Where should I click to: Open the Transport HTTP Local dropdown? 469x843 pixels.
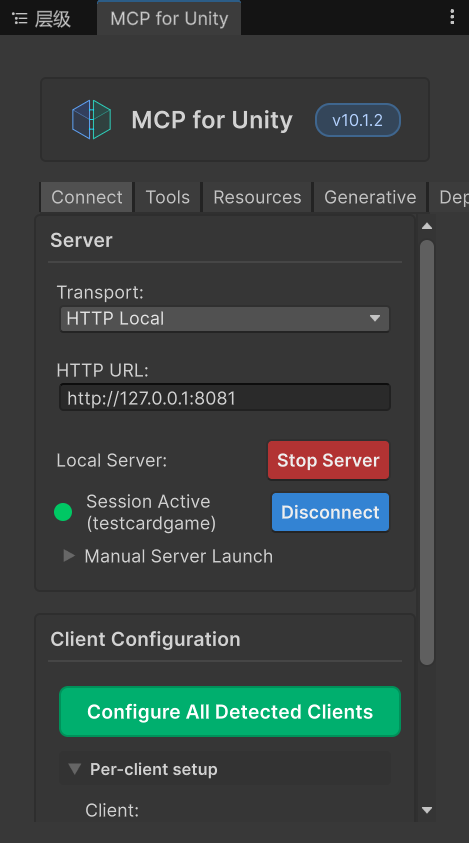(x=225, y=319)
